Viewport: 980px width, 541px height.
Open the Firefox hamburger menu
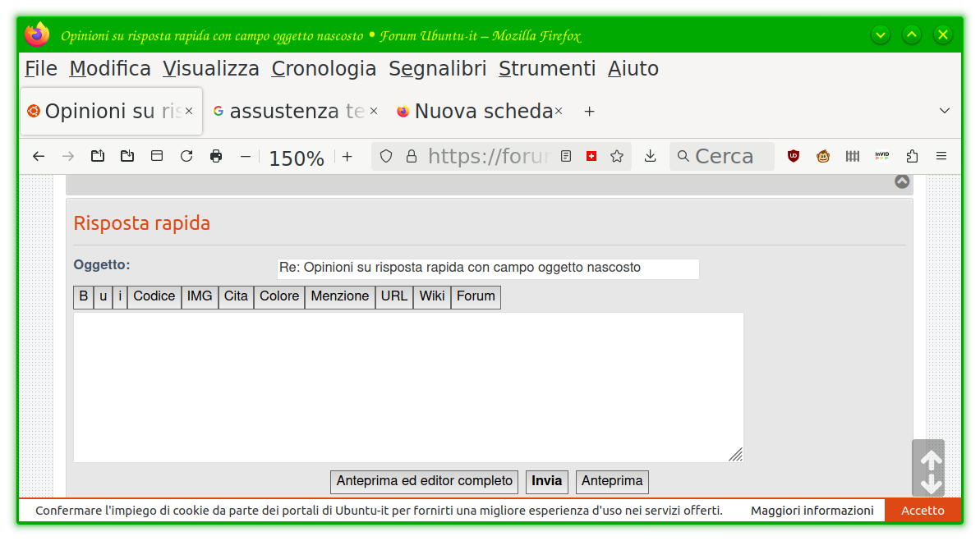coord(941,156)
